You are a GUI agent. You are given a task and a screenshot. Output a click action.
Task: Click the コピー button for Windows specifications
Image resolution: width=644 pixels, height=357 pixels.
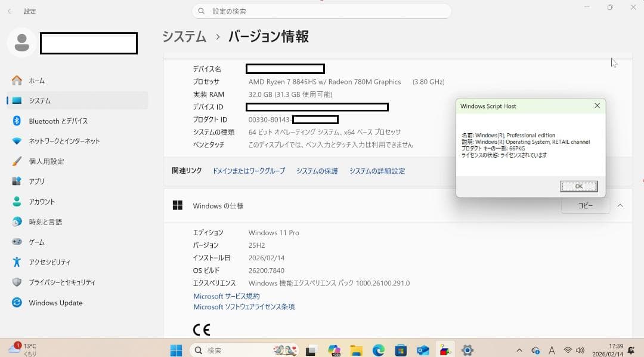tap(586, 205)
